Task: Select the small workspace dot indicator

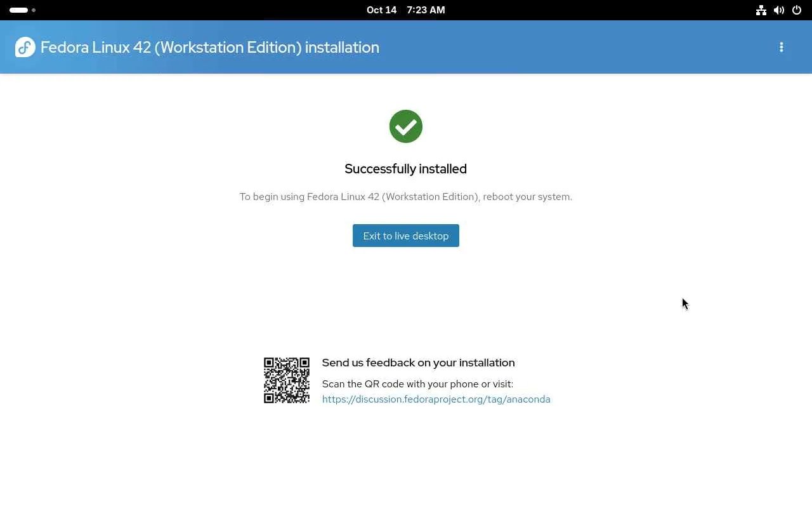Action: click(x=34, y=10)
